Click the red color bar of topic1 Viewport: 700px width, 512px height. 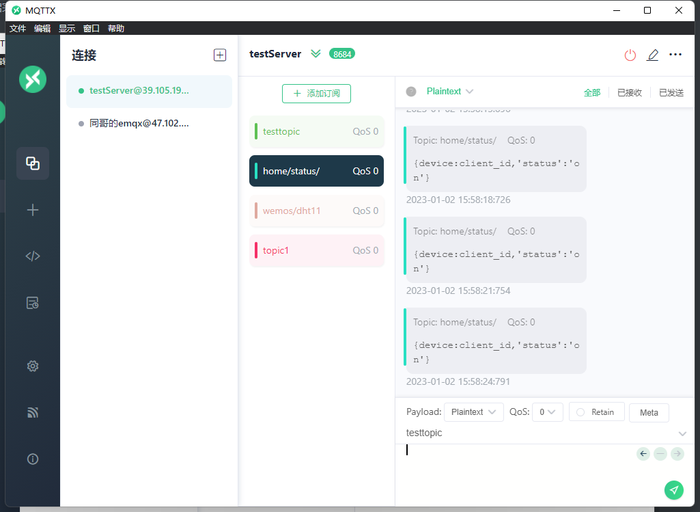[256, 250]
